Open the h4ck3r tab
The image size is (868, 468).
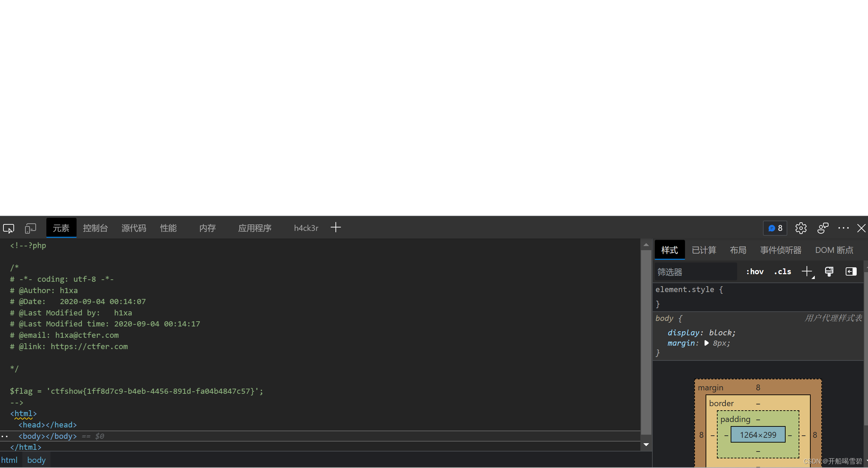[x=306, y=228]
